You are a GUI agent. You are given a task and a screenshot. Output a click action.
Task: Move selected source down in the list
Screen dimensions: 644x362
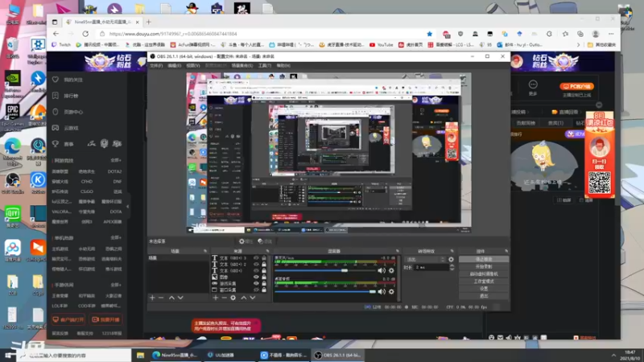click(x=253, y=298)
